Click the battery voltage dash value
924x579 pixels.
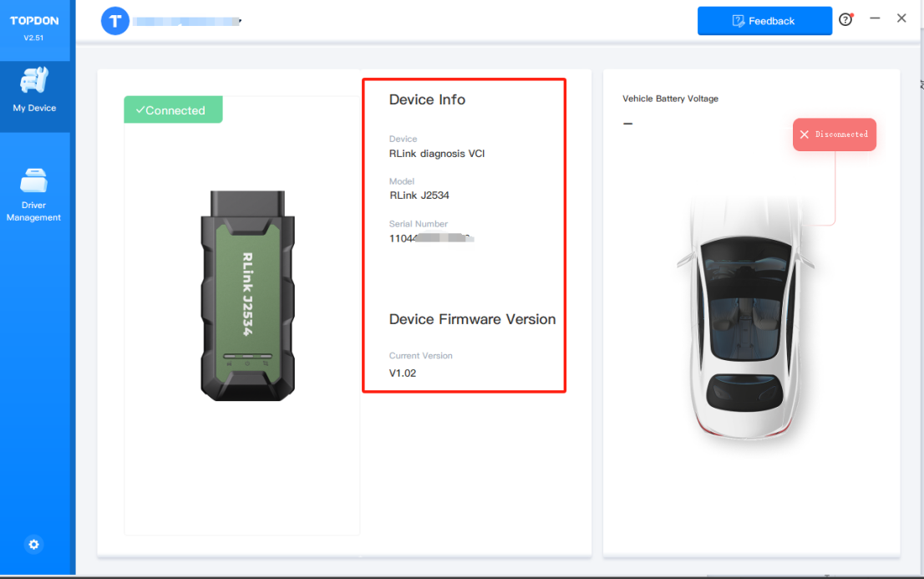[627, 124]
